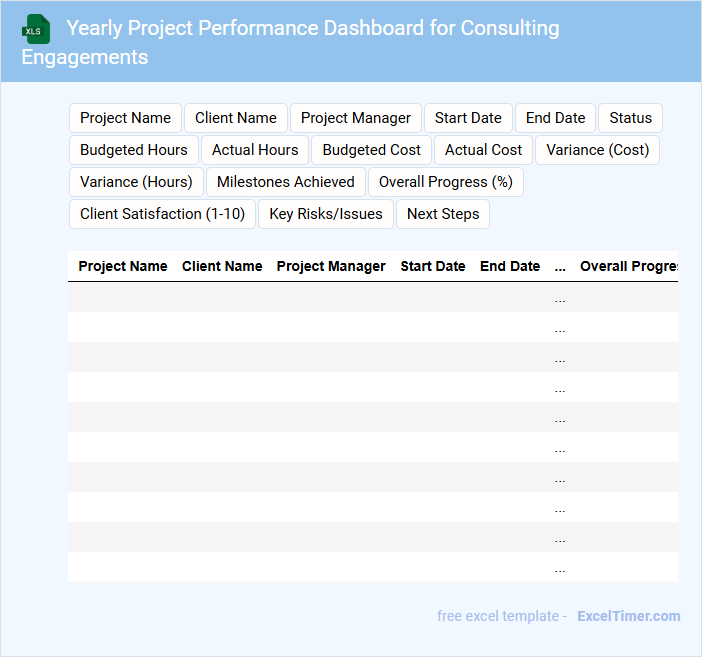This screenshot has height=657, width=702.
Task: Select the Next Steps tag
Action: [443, 214]
